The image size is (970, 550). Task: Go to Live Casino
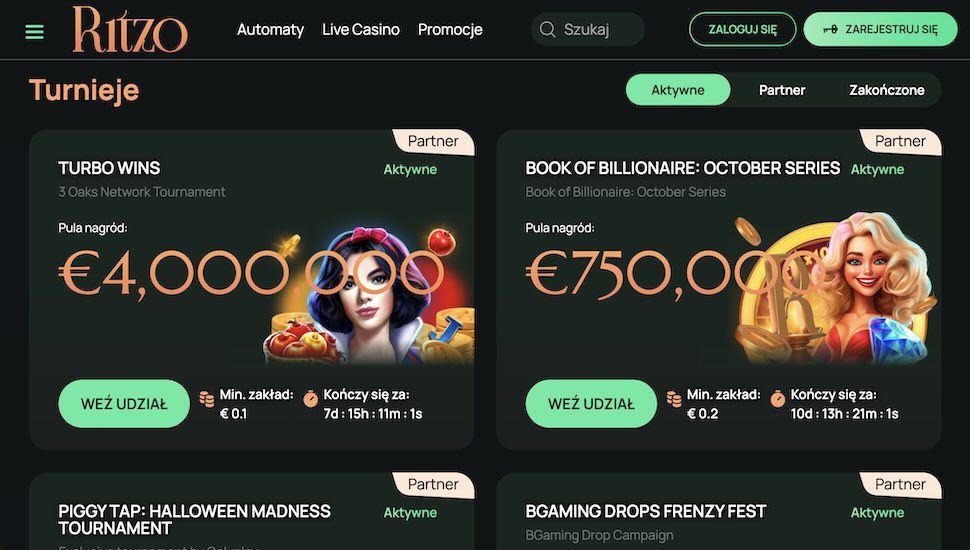361,29
